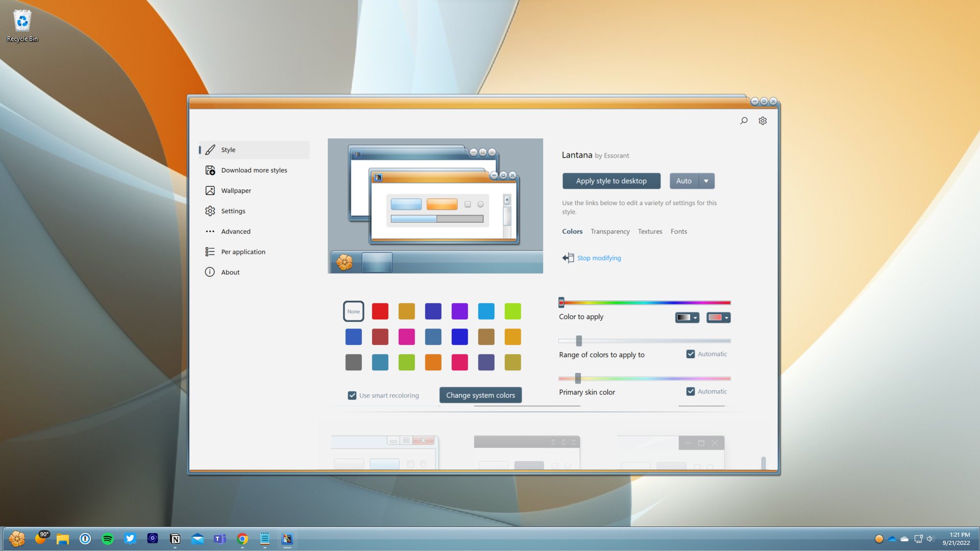Select Per application settings

(x=243, y=251)
